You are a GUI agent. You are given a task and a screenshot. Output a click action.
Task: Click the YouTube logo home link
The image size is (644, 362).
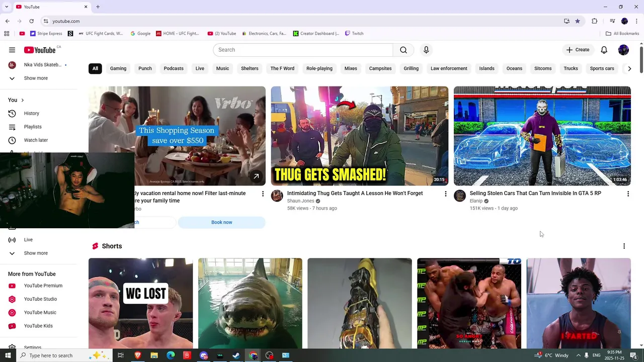40,50
